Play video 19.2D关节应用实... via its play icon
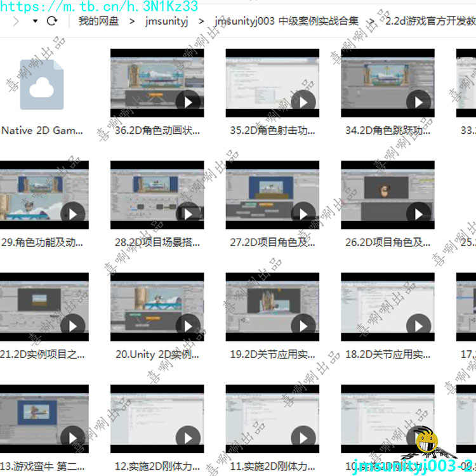476x476 pixels. click(x=303, y=326)
